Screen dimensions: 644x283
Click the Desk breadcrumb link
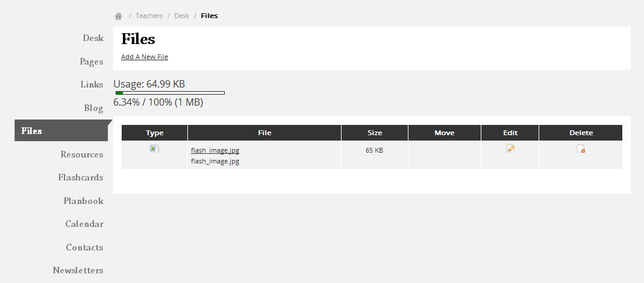tap(181, 16)
